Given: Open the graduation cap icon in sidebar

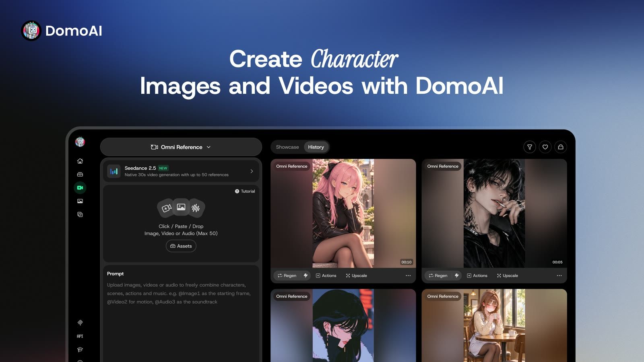Looking at the screenshot, I should [80, 350].
